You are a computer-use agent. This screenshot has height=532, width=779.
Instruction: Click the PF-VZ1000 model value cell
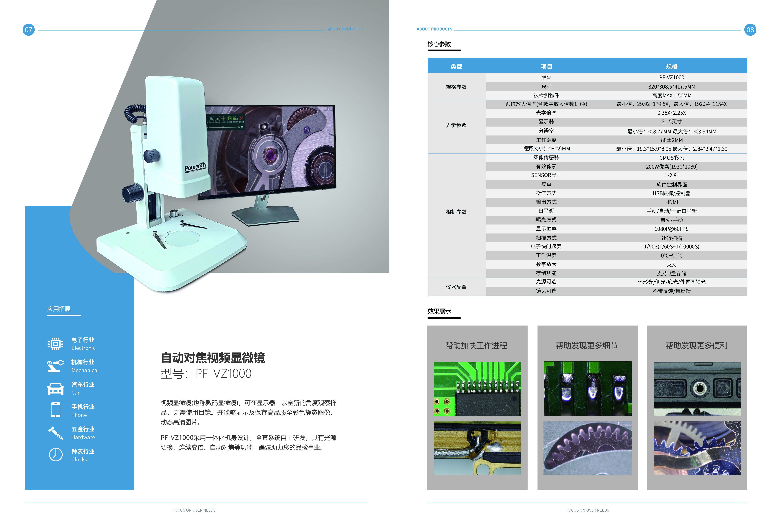click(671, 77)
